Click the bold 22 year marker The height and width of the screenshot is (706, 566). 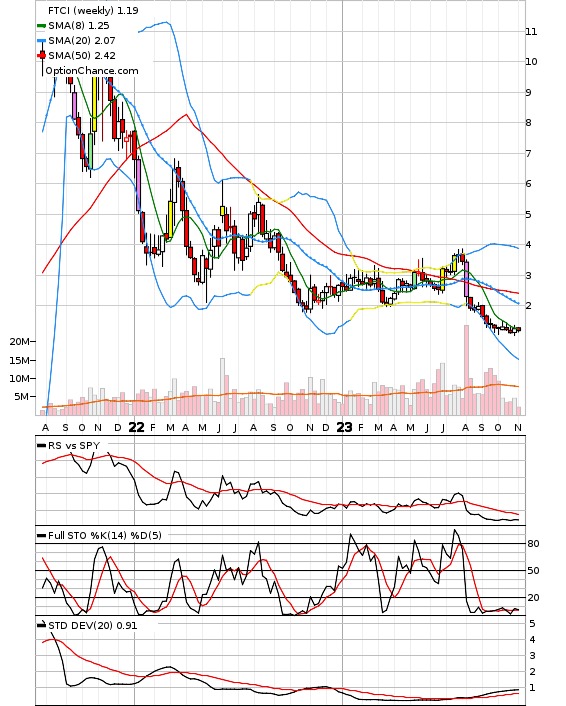136,427
